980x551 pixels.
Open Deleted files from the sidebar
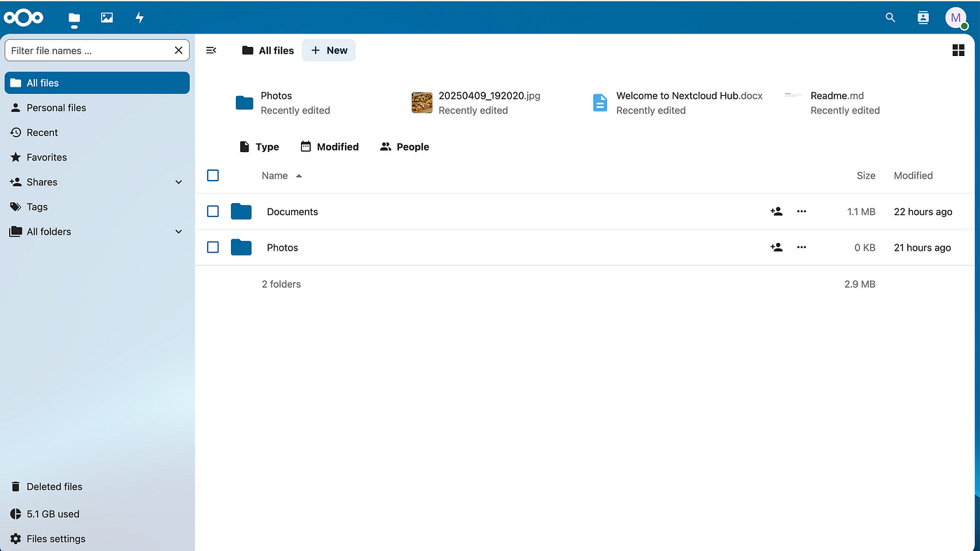click(x=53, y=486)
